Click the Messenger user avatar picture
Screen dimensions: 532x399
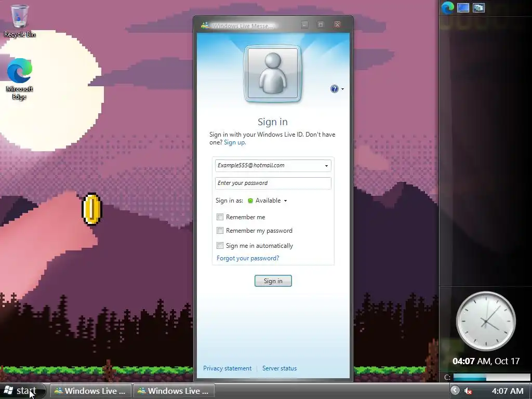tap(273, 73)
